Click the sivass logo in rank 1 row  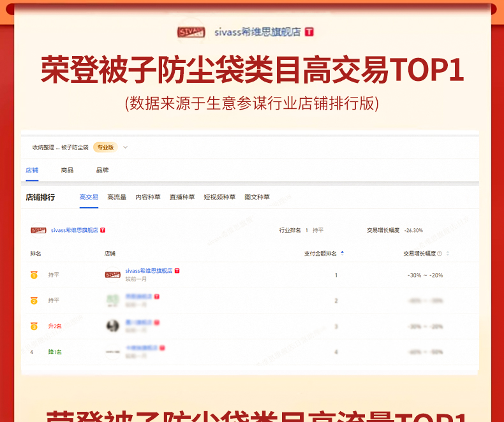[x=113, y=275]
